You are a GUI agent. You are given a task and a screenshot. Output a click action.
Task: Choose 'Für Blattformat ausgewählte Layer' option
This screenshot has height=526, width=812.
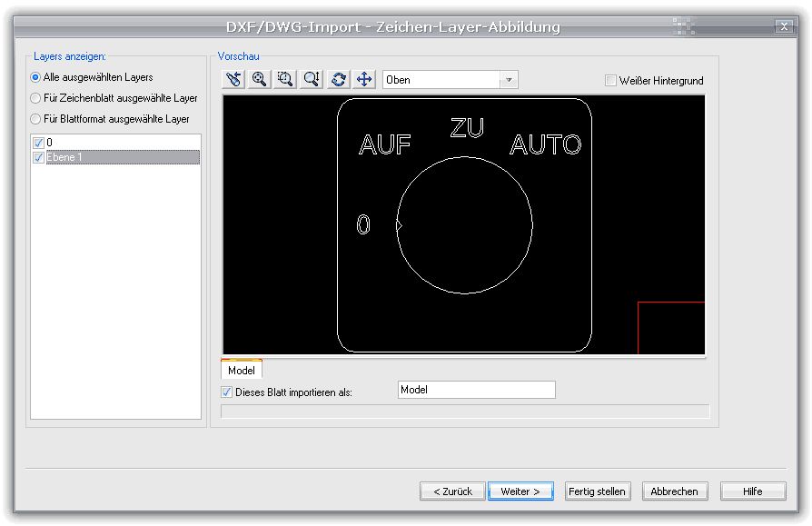coord(36,119)
